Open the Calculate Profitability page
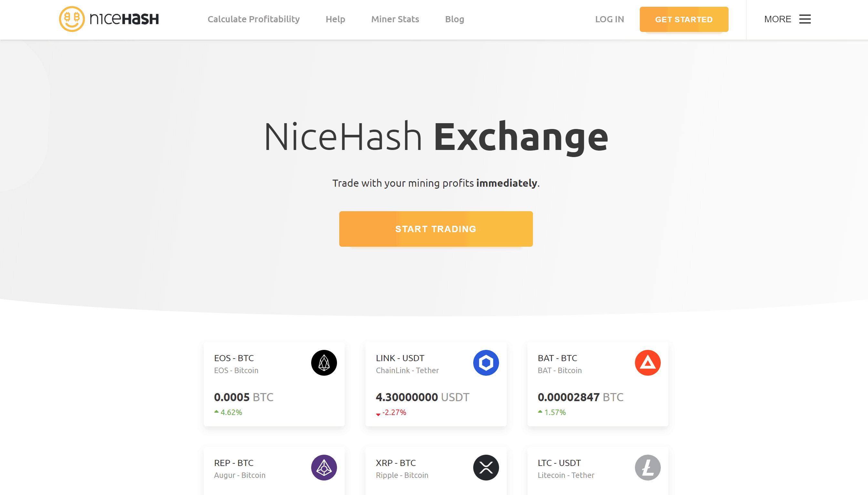The height and width of the screenshot is (495, 868). tap(253, 19)
